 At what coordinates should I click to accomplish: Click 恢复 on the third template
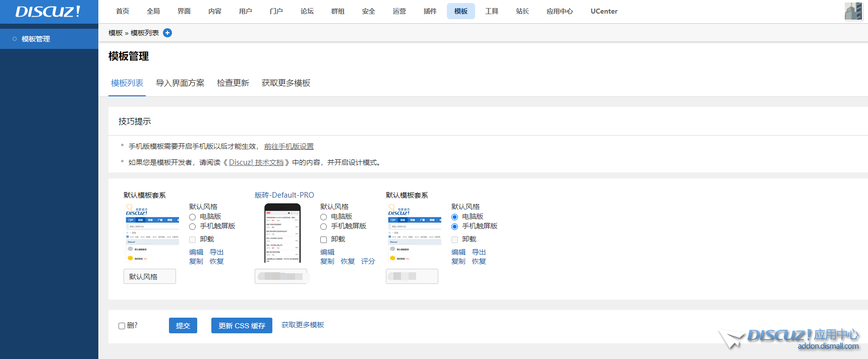479,261
